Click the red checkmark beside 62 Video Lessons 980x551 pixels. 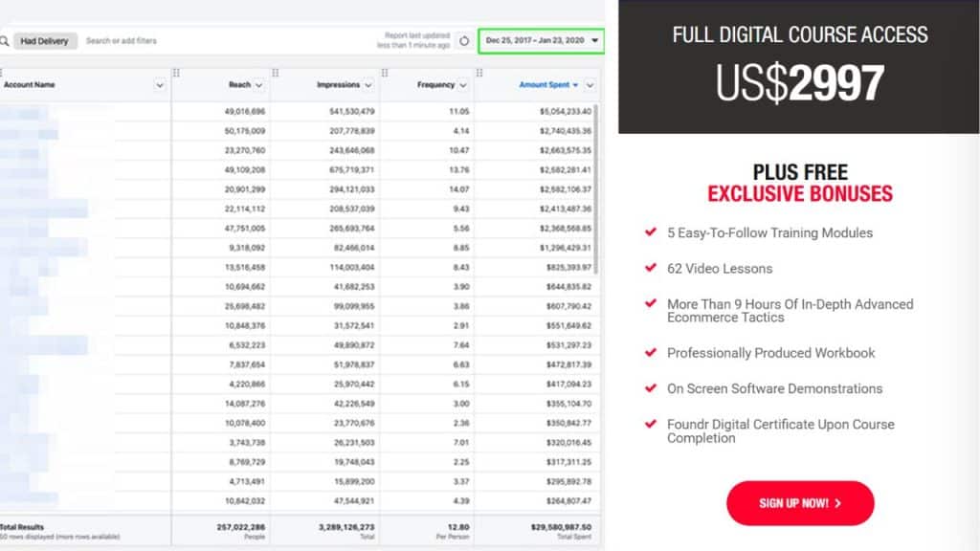point(651,268)
